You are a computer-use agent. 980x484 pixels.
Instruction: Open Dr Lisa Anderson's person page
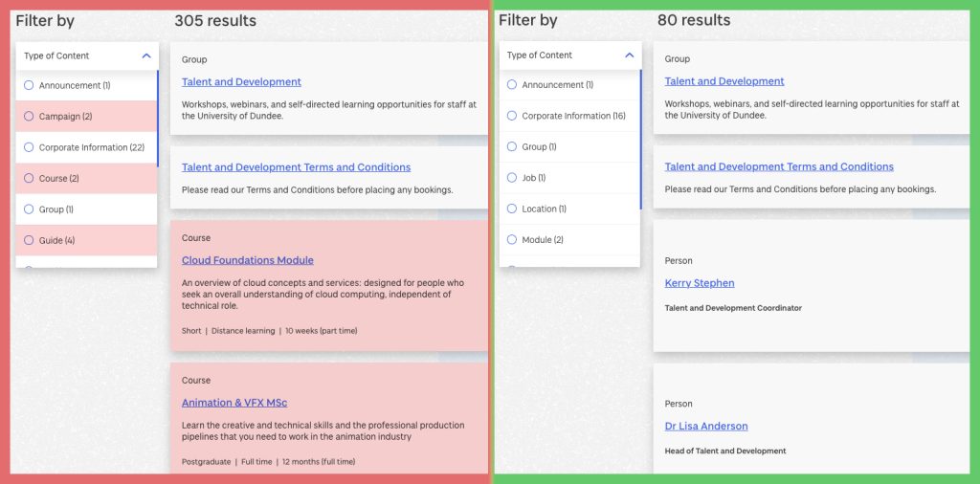pos(706,426)
